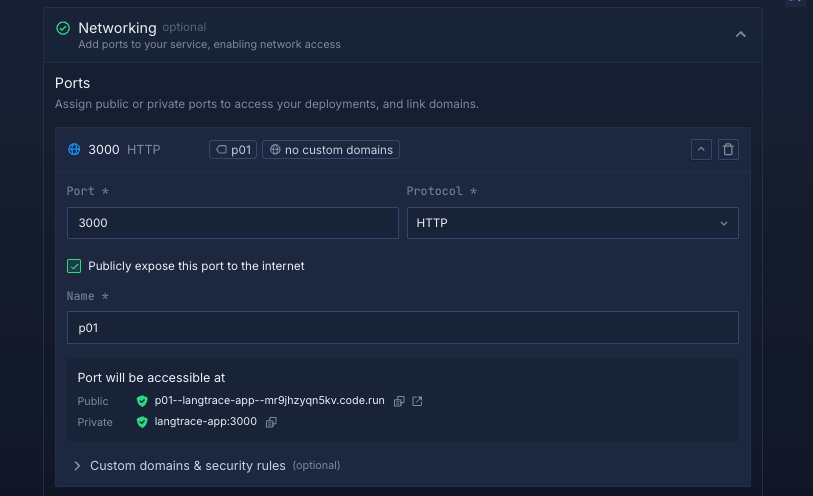The image size is (813, 496).
Task: Click the Networking section title
Action: pos(117,28)
